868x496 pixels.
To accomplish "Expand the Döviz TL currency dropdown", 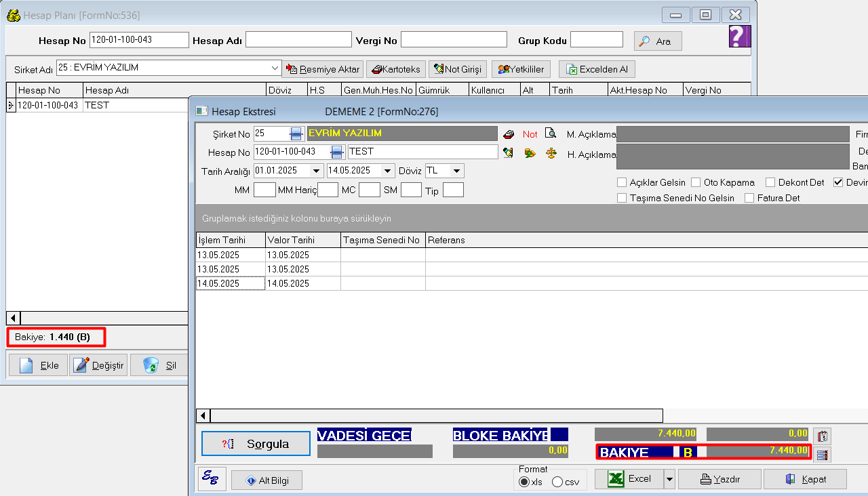I will [x=457, y=171].
